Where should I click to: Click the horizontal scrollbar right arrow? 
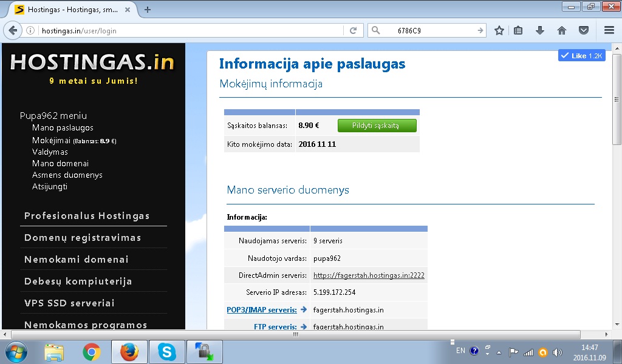click(x=606, y=334)
